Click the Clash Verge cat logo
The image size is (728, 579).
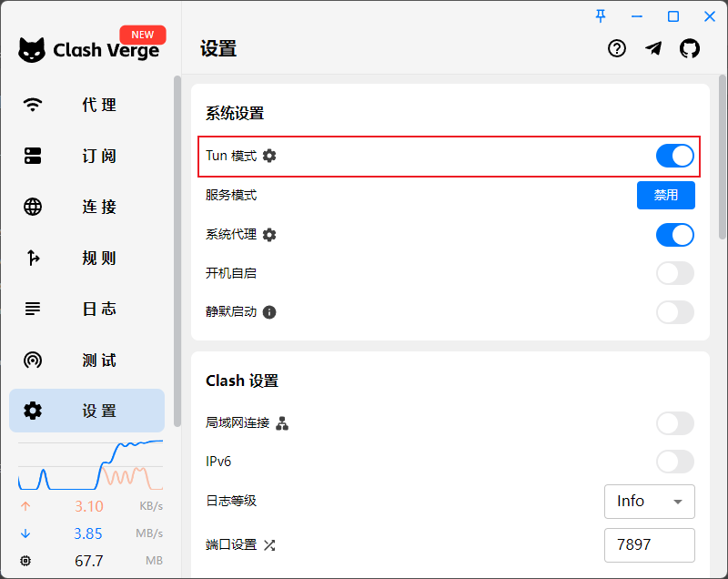(32, 50)
